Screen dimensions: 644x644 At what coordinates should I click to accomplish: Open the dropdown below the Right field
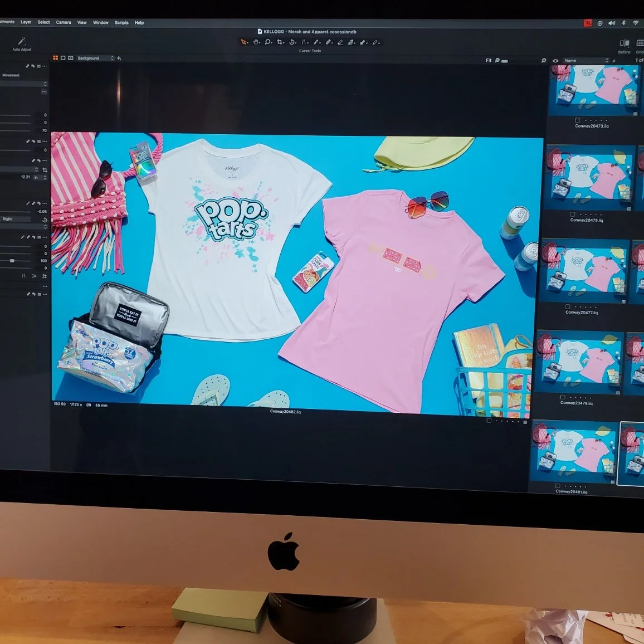24,227
